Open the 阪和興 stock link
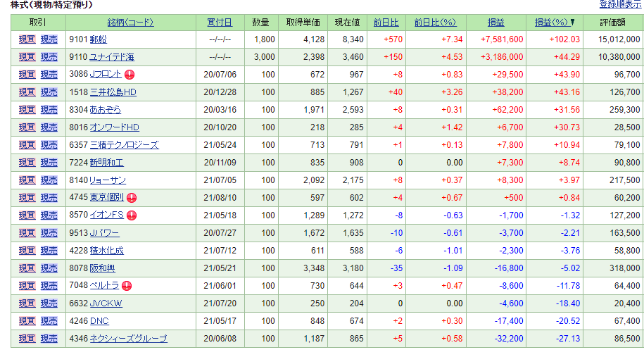The width and height of the screenshot is (644, 357). [102, 268]
